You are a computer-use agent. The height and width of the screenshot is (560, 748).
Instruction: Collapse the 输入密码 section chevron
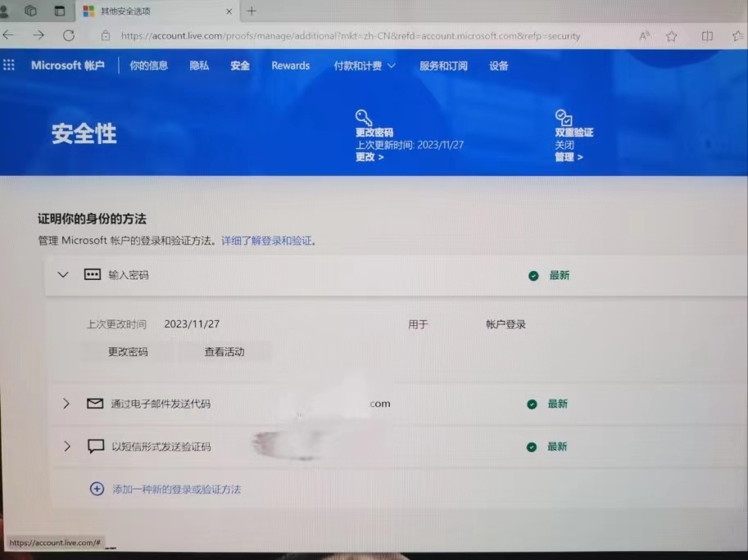pyautogui.click(x=63, y=274)
